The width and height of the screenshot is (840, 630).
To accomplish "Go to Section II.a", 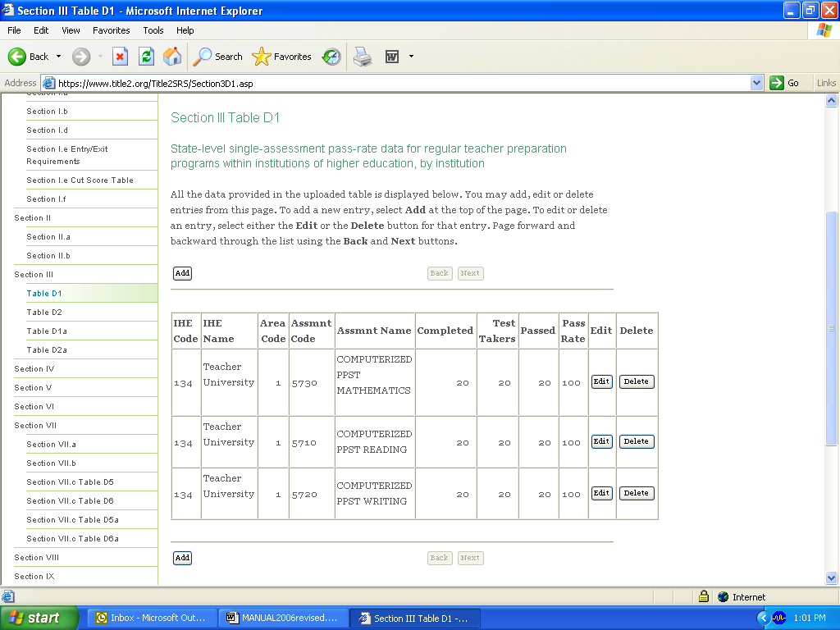I will point(48,237).
